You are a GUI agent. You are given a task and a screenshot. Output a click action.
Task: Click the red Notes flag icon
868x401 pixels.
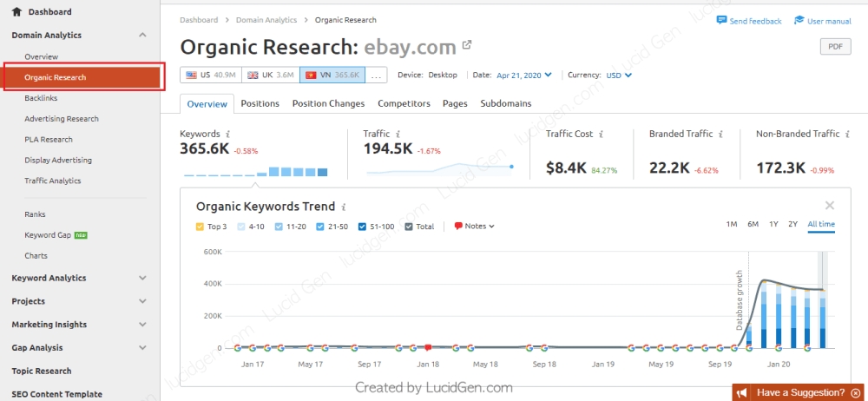pyautogui.click(x=458, y=226)
